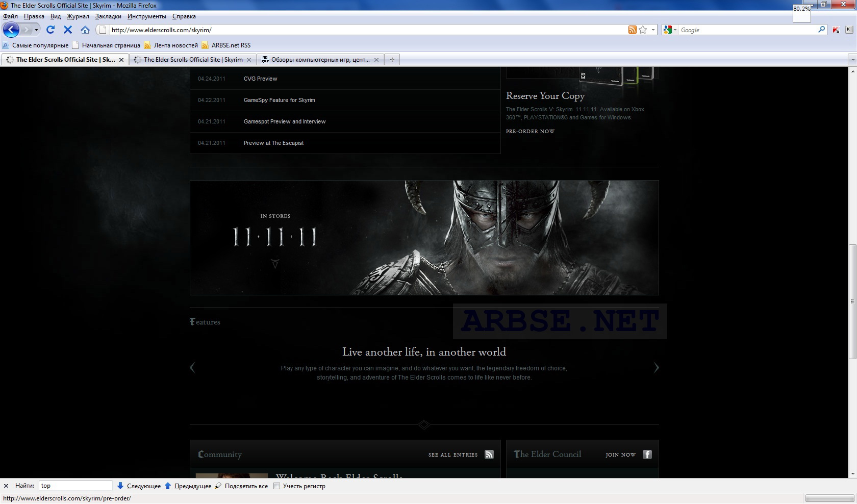
Task: Click the Reserve Your Copy heading
Action: tap(545, 96)
